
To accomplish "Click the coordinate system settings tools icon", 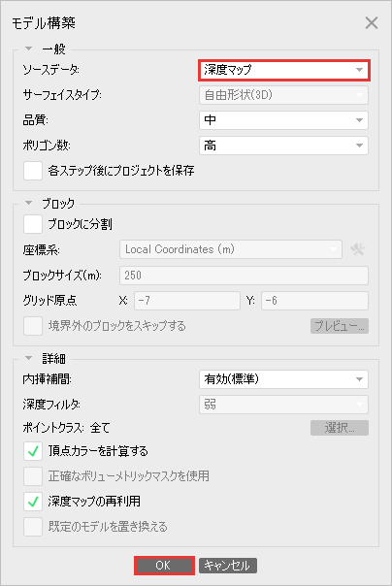I will point(358,249).
